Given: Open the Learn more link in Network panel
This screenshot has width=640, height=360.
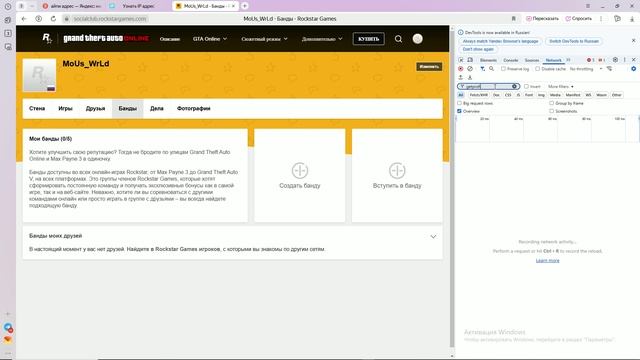Looking at the screenshot, I should [547, 260].
